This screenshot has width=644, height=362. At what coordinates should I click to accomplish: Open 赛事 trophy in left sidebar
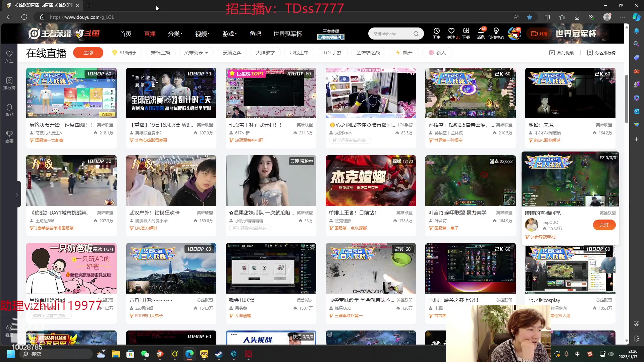[9, 137]
